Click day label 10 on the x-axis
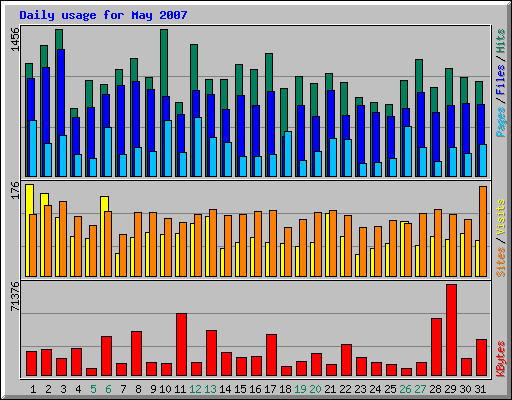This screenshot has height=400, width=512. [165, 389]
